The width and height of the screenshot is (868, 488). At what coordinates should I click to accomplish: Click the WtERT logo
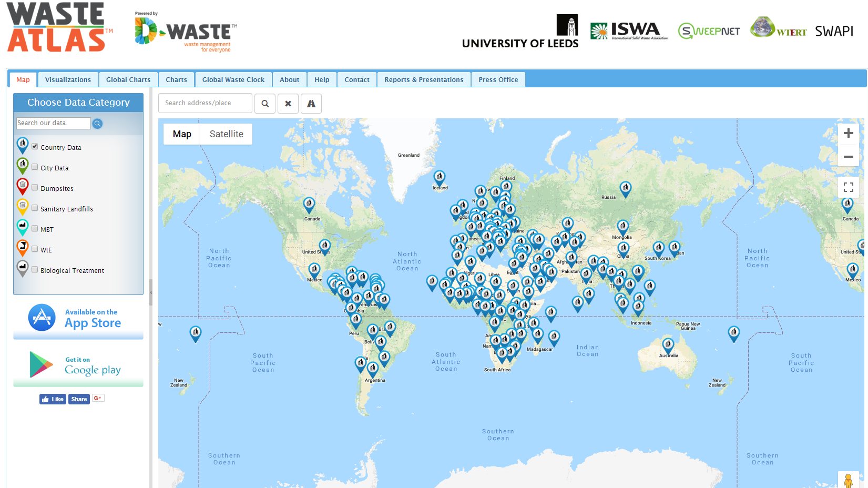tap(778, 27)
